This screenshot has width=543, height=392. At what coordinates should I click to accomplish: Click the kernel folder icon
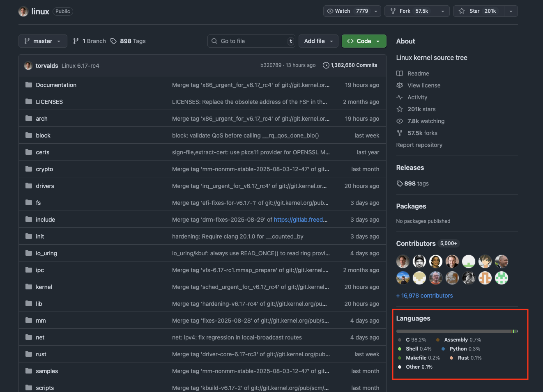click(x=29, y=287)
